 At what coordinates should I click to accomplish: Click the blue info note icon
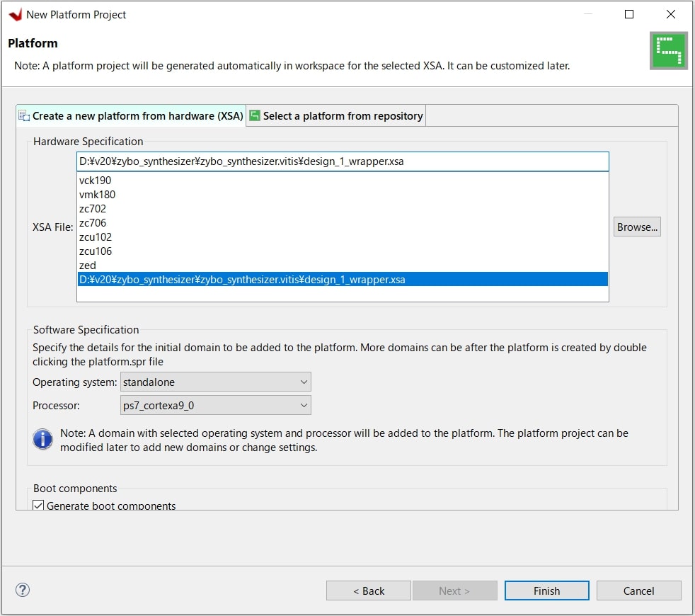(x=42, y=440)
